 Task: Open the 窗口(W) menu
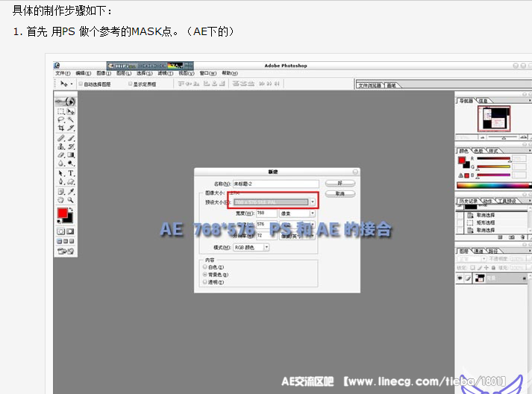tap(207, 73)
